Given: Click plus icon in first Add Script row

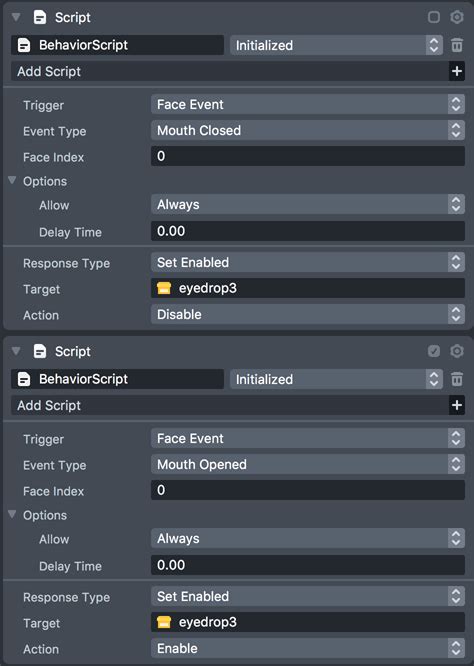Looking at the screenshot, I should [457, 71].
